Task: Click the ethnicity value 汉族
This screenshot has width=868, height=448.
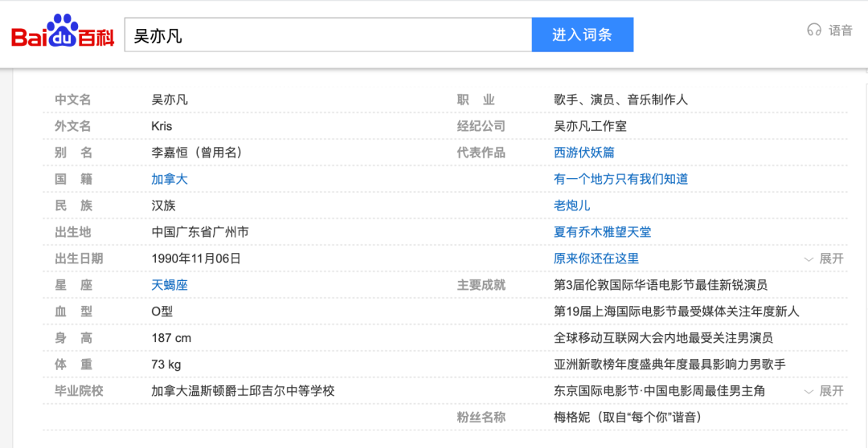Action: coord(163,206)
